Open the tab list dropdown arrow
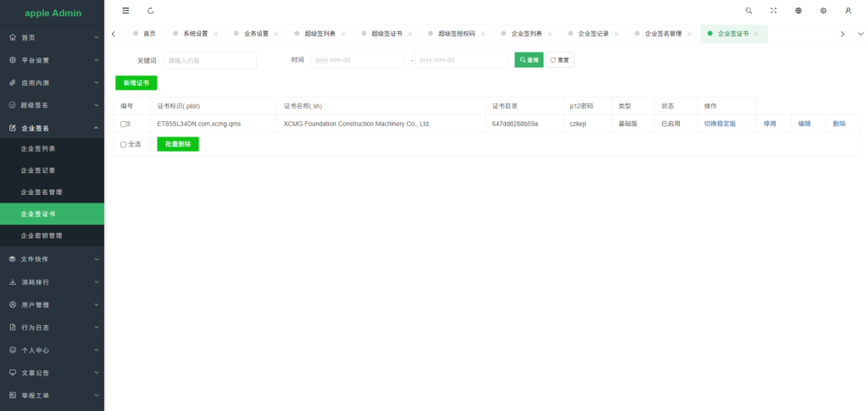The image size is (868, 411). click(x=860, y=34)
